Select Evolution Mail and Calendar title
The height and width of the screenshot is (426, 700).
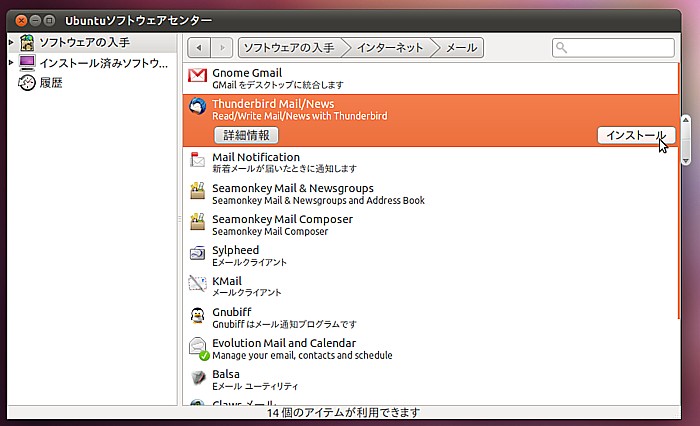284,343
